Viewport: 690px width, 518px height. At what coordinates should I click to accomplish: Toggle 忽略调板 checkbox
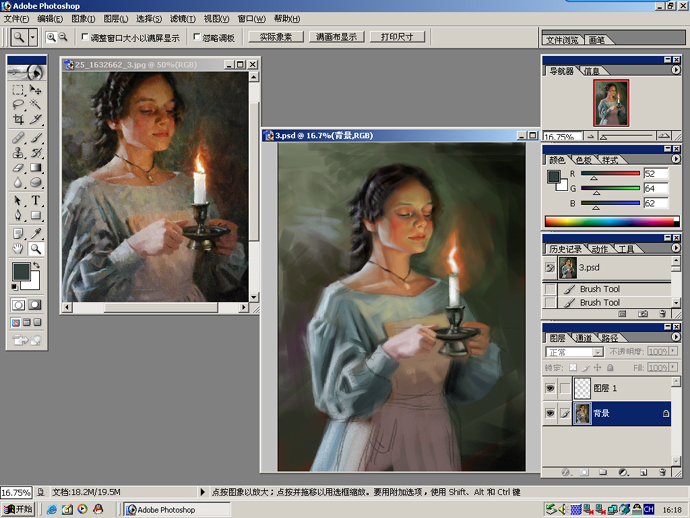pyautogui.click(x=197, y=37)
